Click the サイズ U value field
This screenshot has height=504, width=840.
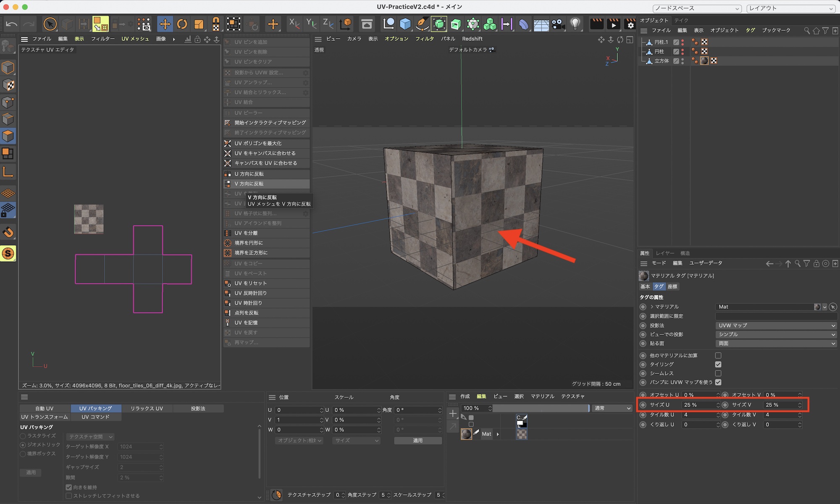click(698, 405)
